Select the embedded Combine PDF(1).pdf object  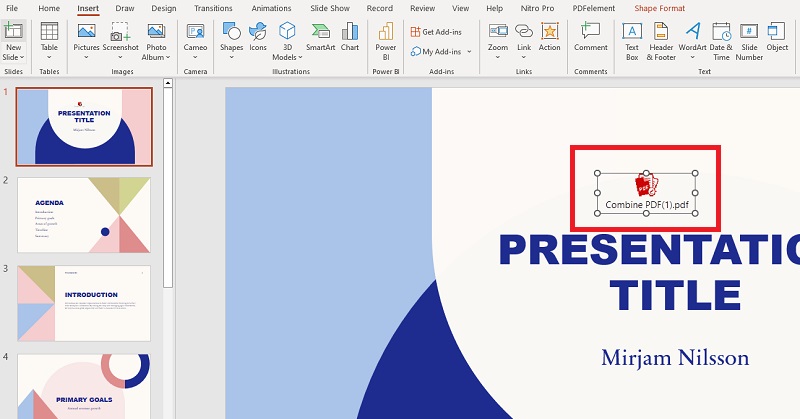646,193
